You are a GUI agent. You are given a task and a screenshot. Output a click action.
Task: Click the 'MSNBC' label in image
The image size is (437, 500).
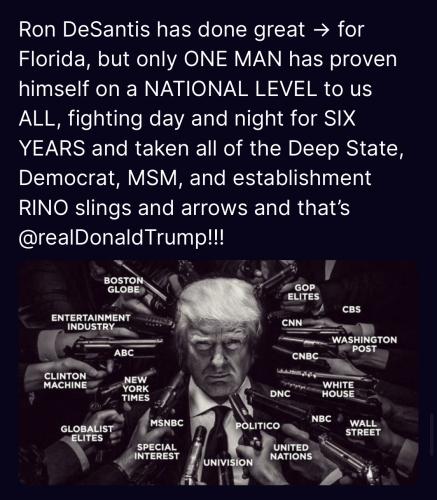coord(167,423)
